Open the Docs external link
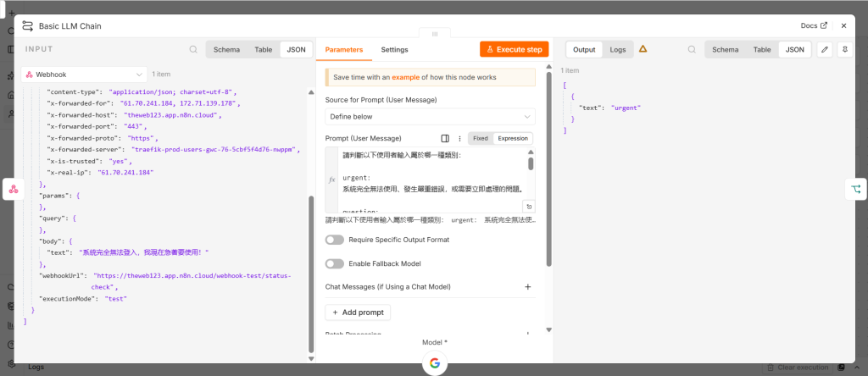Image resolution: width=868 pixels, height=376 pixels. pyautogui.click(x=814, y=25)
